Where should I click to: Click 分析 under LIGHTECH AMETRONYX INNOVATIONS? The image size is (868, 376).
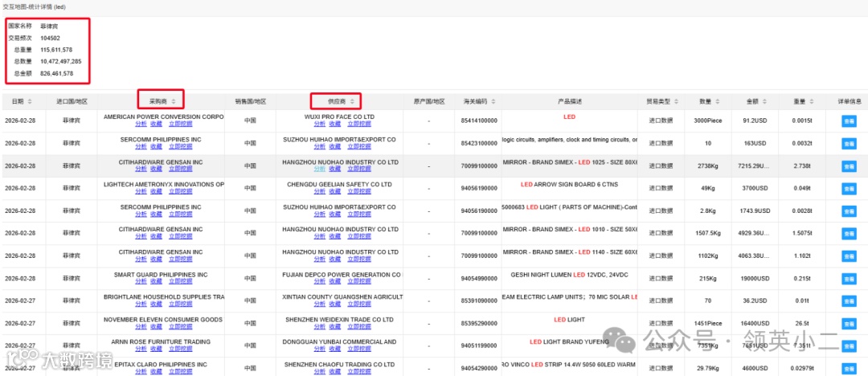(141, 191)
